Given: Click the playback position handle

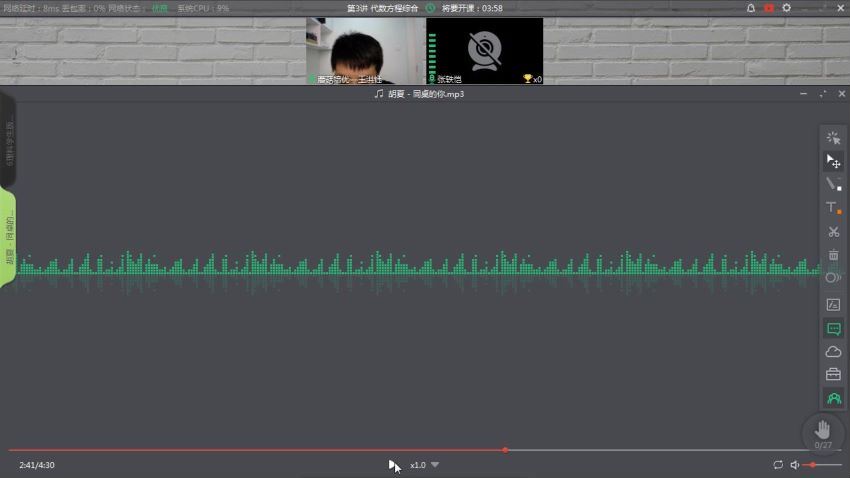Looking at the screenshot, I should 505,450.
